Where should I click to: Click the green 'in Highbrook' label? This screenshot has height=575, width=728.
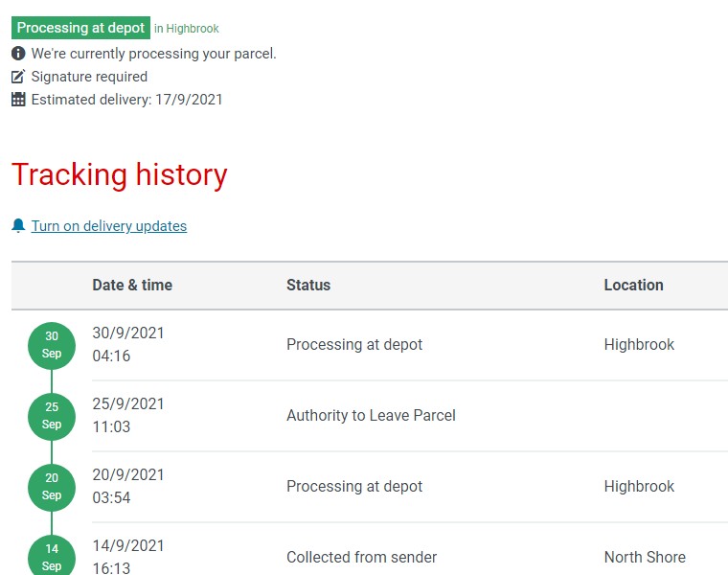tap(187, 29)
